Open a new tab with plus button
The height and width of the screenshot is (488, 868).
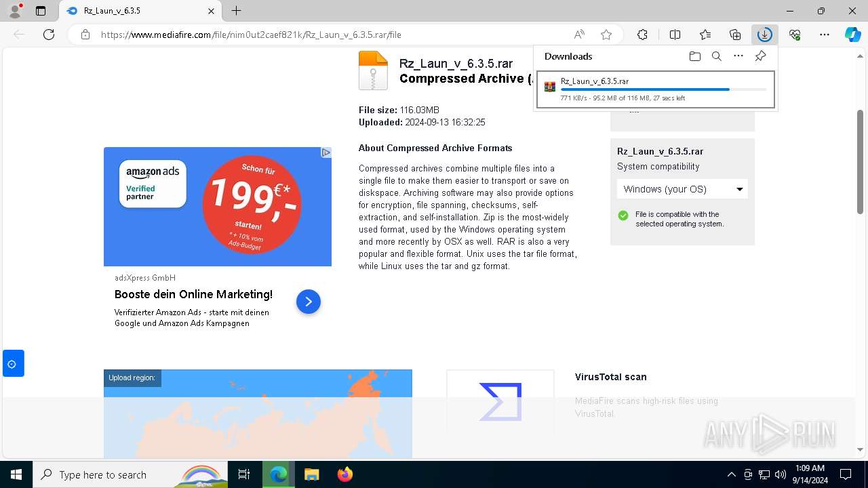tap(236, 11)
